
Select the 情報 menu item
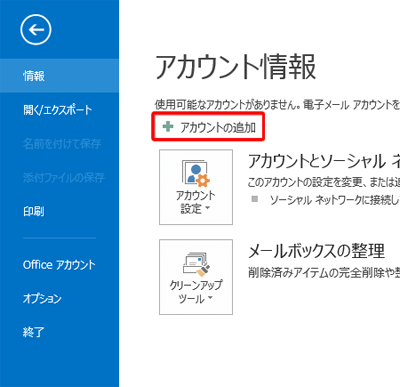[x=59, y=76]
